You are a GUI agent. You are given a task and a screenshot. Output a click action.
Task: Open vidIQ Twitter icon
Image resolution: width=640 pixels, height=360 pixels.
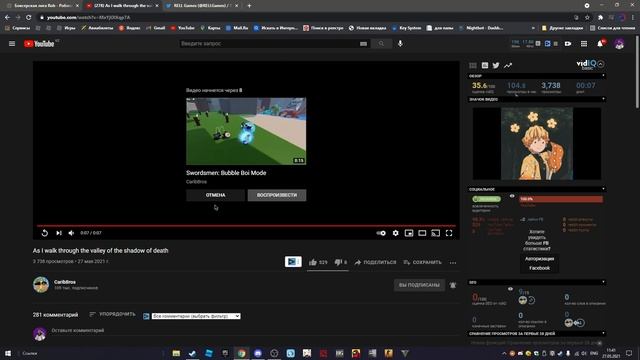pos(496,65)
